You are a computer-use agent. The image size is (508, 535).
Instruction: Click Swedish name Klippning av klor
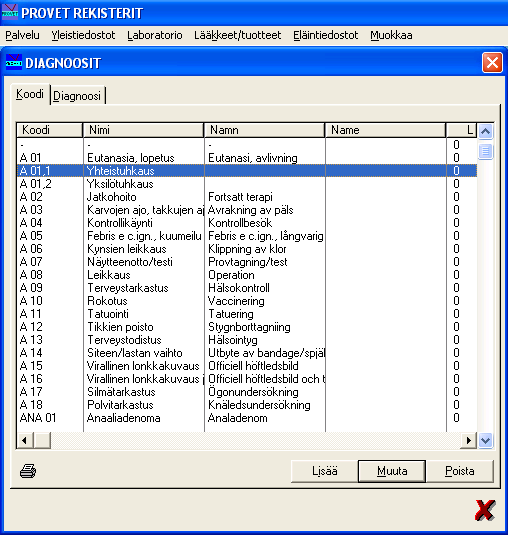pyautogui.click(x=247, y=249)
